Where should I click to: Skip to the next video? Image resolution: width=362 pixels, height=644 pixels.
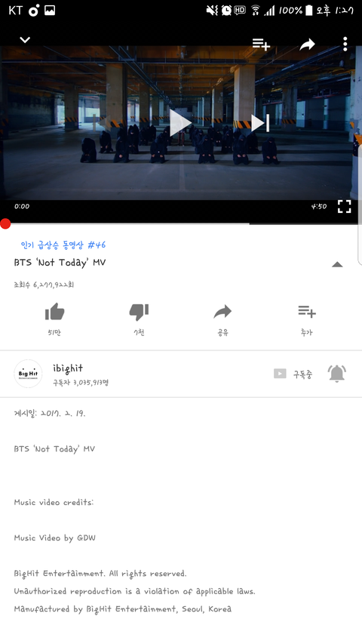(260, 123)
